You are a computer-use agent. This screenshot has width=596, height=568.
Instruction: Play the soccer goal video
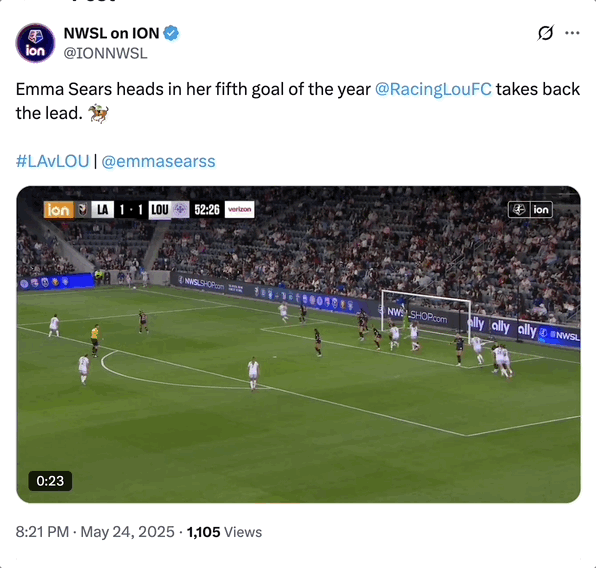(x=298, y=344)
